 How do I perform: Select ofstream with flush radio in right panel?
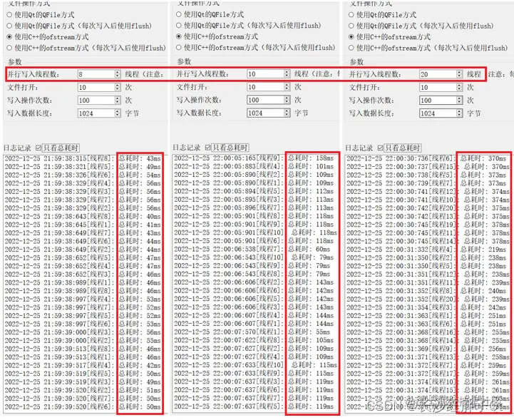(351, 48)
